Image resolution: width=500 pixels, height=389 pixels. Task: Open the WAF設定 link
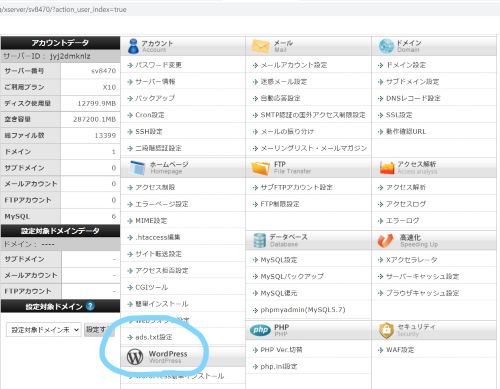(400, 350)
